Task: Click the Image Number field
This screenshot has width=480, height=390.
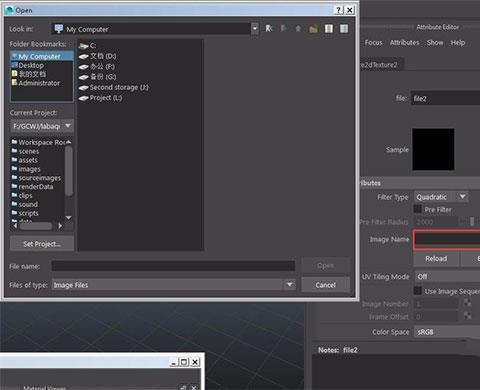Action: (x=436, y=304)
